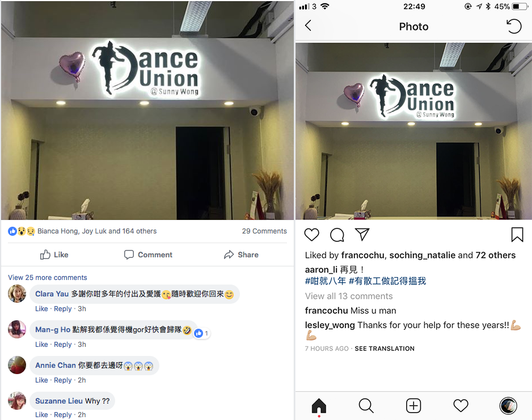Expand View 25 more comments

coord(48,277)
